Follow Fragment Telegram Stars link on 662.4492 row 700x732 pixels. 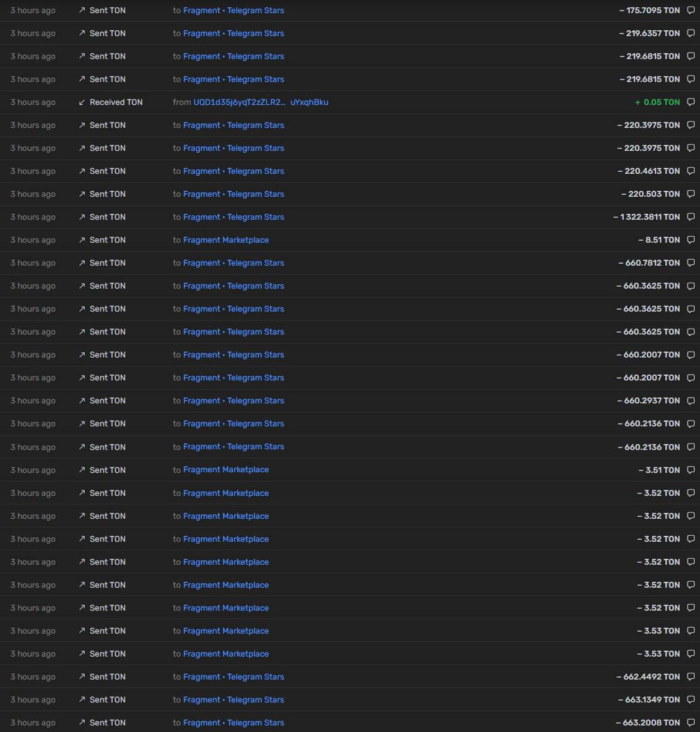point(234,676)
